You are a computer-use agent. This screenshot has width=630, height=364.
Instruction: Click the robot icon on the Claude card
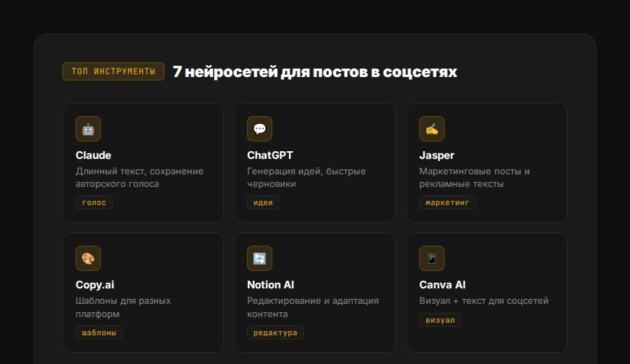click(88, 129)
